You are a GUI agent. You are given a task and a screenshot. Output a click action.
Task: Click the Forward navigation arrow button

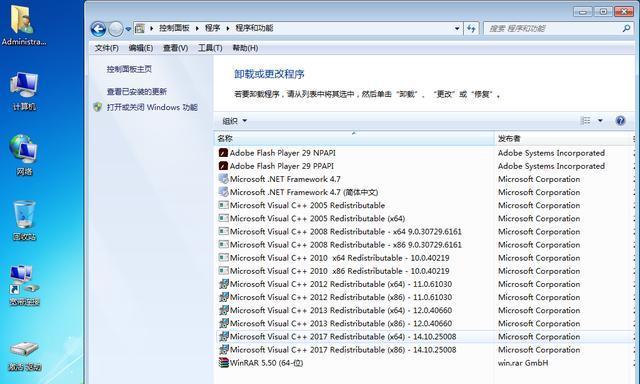(x=116, y=29)
